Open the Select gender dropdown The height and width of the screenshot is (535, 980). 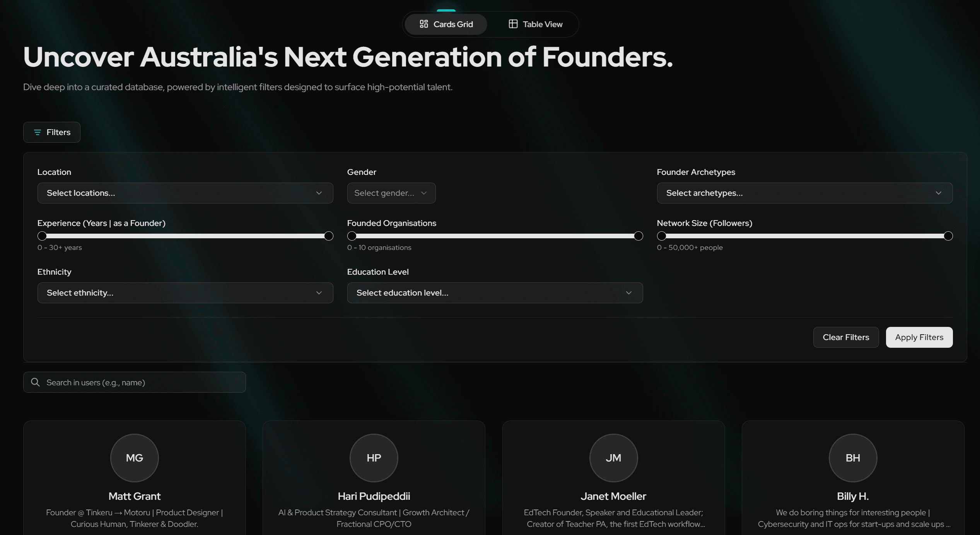(x=391, y=193)
